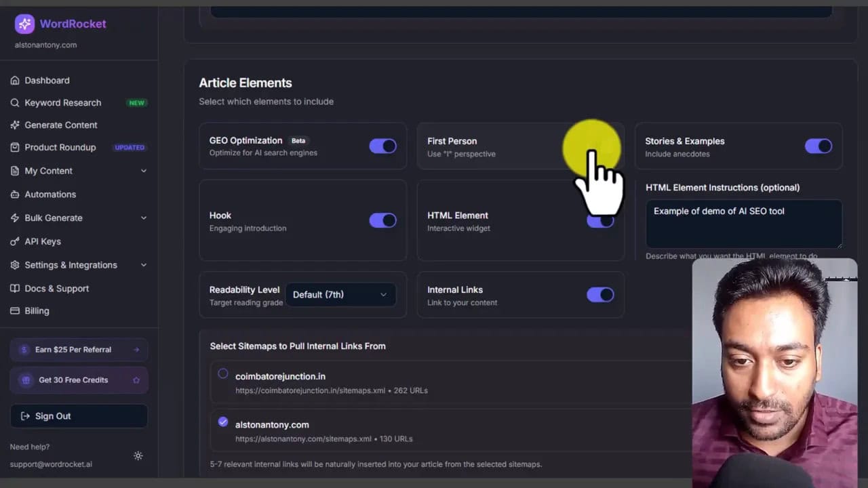Select the API Keys sidebar icon
The image size is (868, 488).
pos(15,241)
